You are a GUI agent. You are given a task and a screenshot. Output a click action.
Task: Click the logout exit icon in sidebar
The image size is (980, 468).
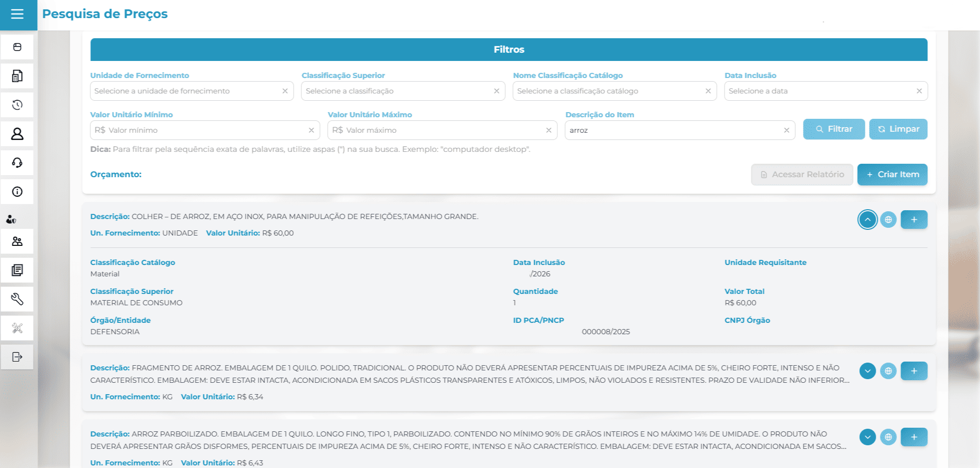click(17, 357)
